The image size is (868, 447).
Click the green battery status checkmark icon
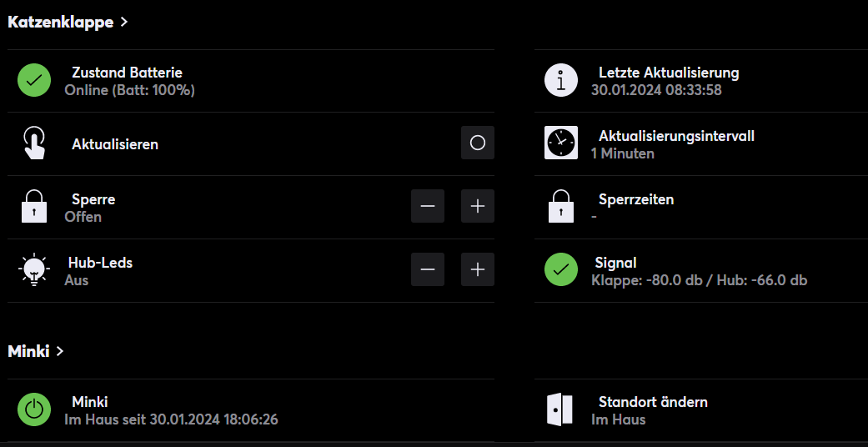point(34,81)
